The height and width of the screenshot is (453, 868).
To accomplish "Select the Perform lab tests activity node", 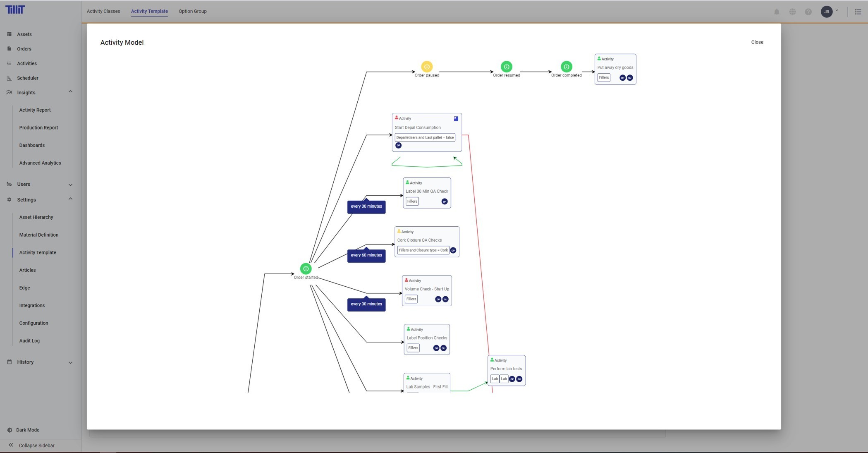I will [x=506, y=369].
